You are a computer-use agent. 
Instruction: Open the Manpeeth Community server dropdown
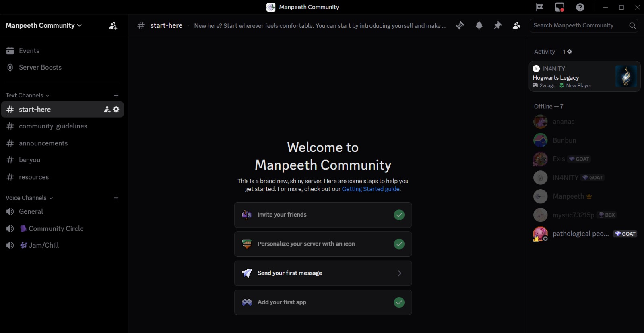click(43, 25)
